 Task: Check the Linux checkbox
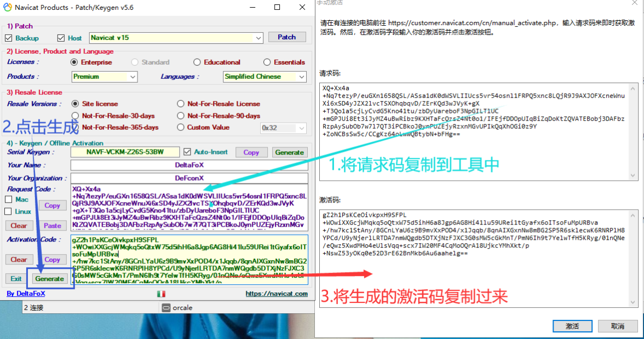coord(8,211)
